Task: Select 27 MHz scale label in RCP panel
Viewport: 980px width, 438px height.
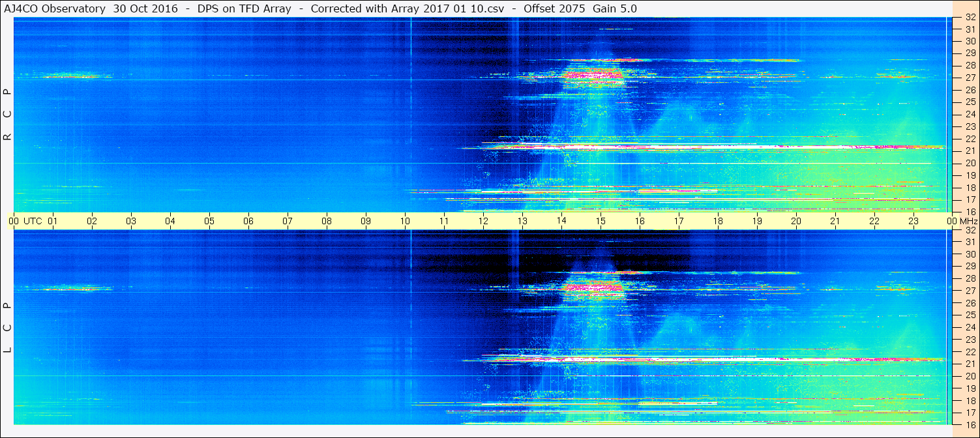Action: pos(970,78)
